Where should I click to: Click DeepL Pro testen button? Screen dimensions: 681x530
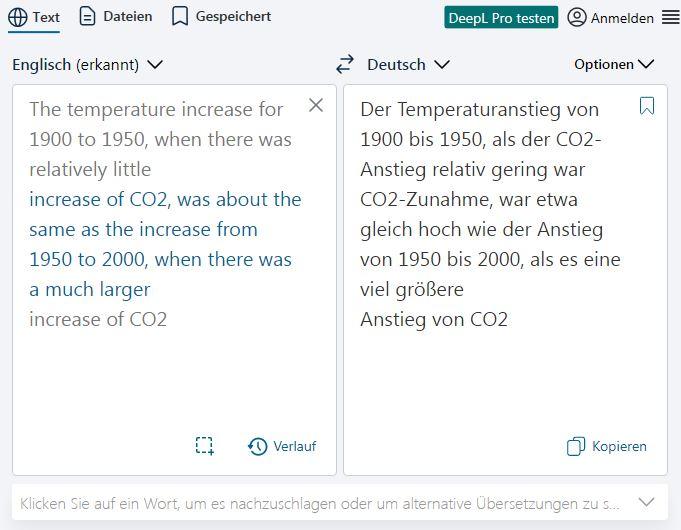(501, 18)
